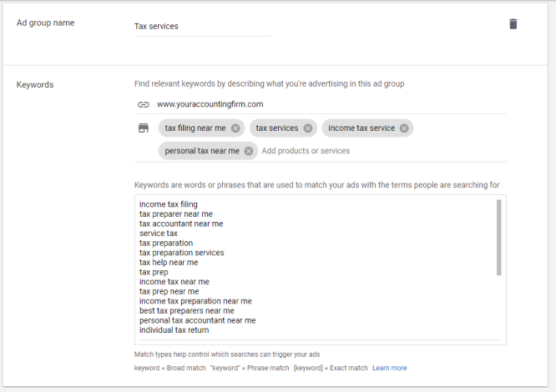The image size is (556, 392).
Task: Remove the 'tax filing near me' chip
Action: click(235, 128)
